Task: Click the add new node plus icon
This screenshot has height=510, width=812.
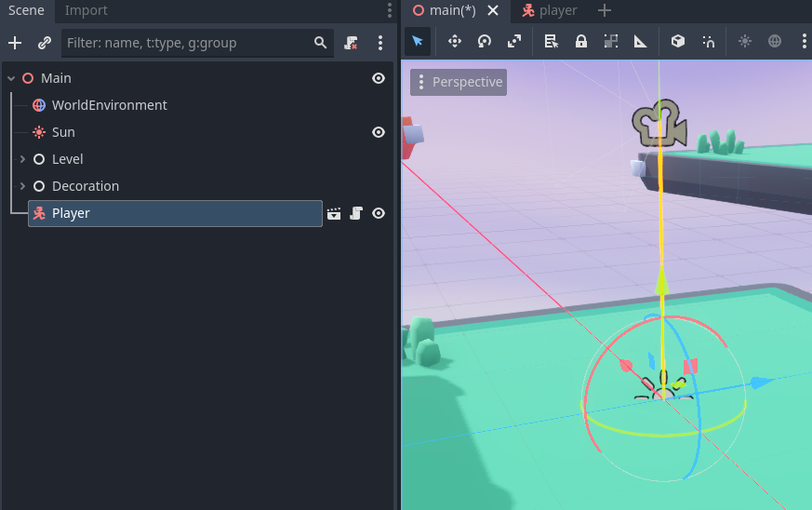Action: (15, 43)
